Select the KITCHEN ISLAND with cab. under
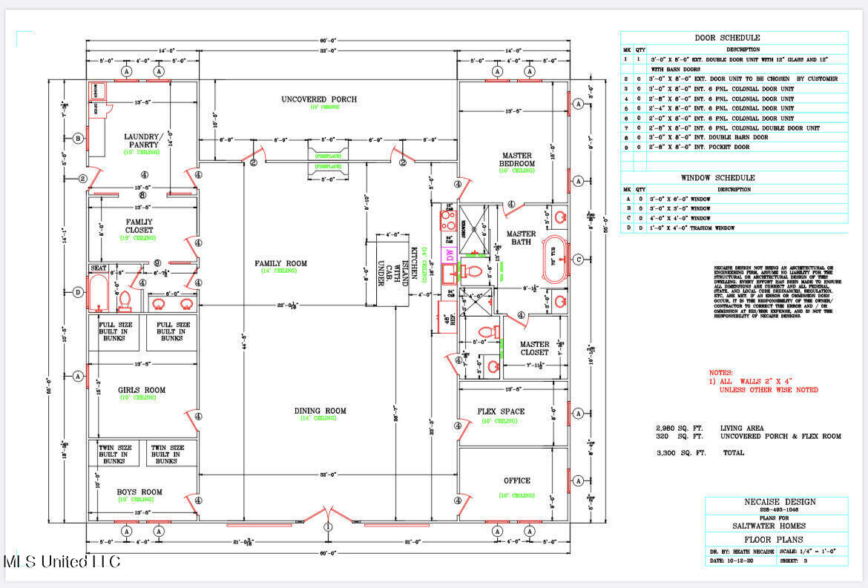The image size is (868, 588). (392, 270)
